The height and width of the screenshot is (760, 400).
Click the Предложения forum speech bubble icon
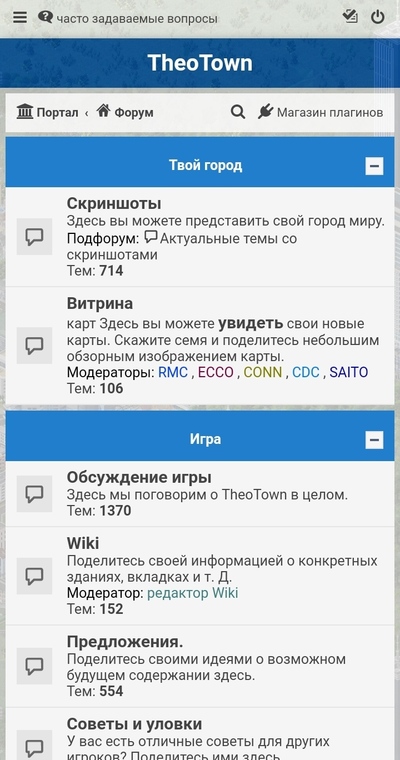pos(34,666)
